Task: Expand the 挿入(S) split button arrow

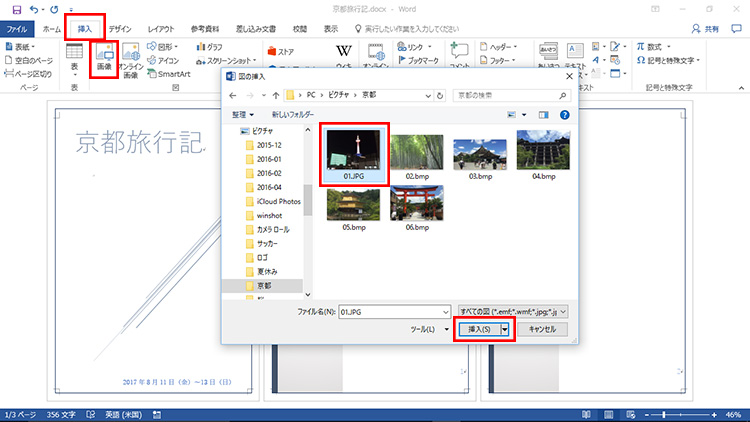Action: coord(506,329)
